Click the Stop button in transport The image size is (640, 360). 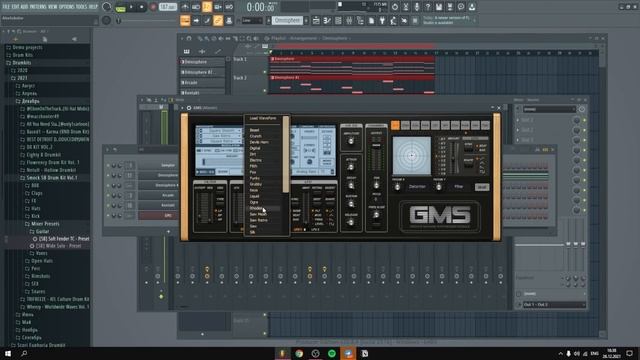142,7
